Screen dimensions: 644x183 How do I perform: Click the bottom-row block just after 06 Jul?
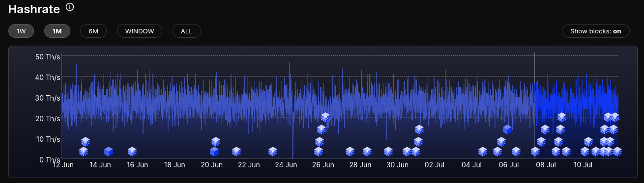point(516,152)
